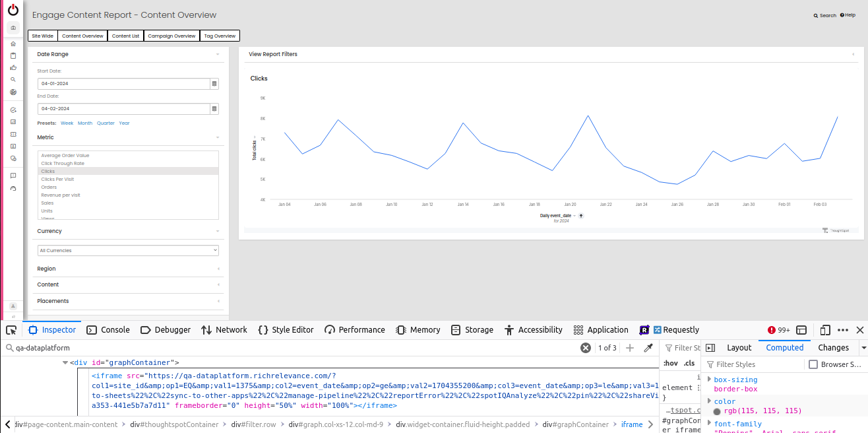The height and width of the screenshot is (433, 868).
Task: Open the devtools three-dots menu
Action: click(843, 330)
